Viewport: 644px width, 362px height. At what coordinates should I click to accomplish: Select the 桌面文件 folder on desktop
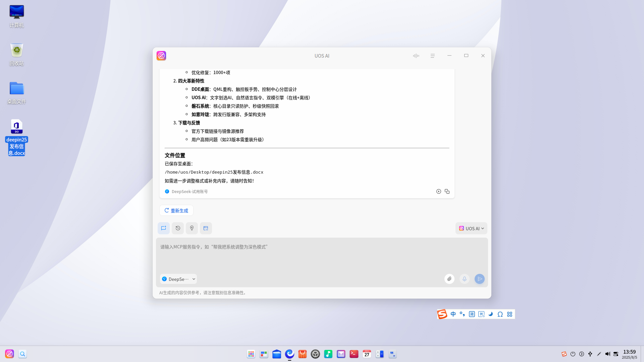[16, 93]
